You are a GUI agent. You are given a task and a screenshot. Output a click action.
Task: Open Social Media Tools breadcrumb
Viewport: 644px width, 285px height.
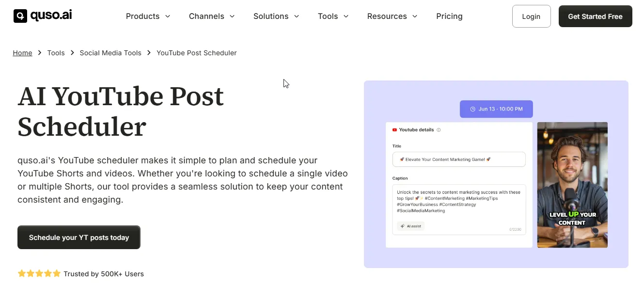pyautogui.click(x=110, y=53)
